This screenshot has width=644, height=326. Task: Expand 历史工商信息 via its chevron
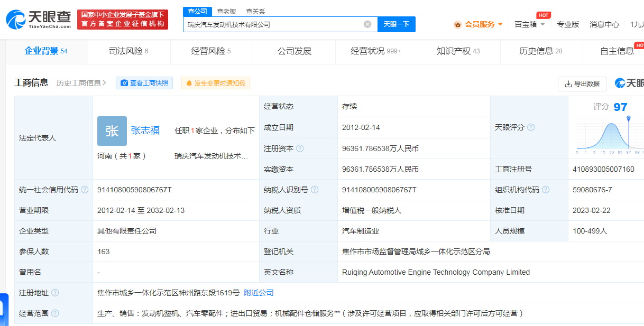coord(104,83)
